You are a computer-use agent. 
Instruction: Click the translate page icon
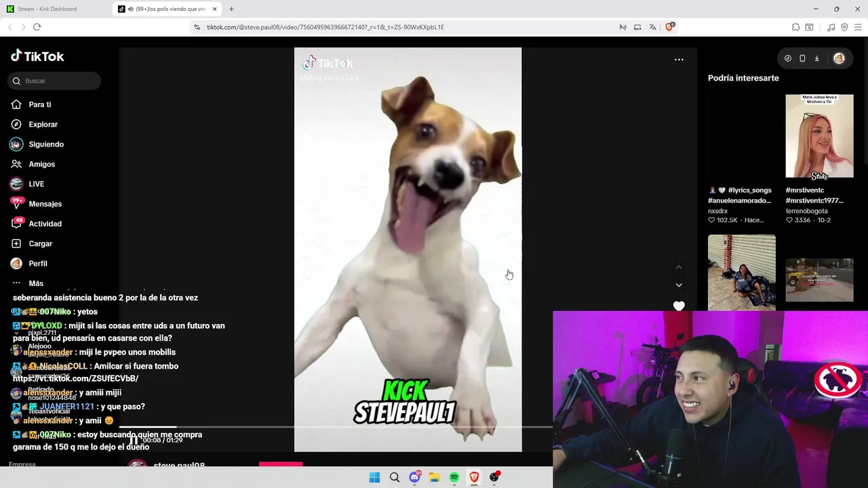tap(652, 27)
